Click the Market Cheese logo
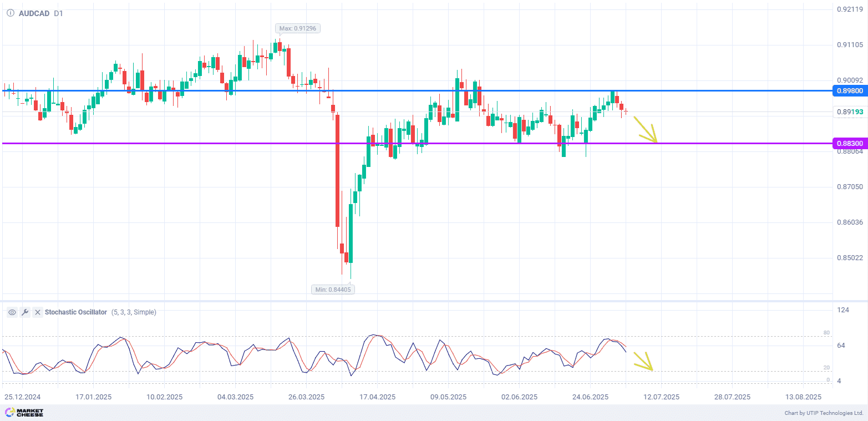 tap(24, 413)
